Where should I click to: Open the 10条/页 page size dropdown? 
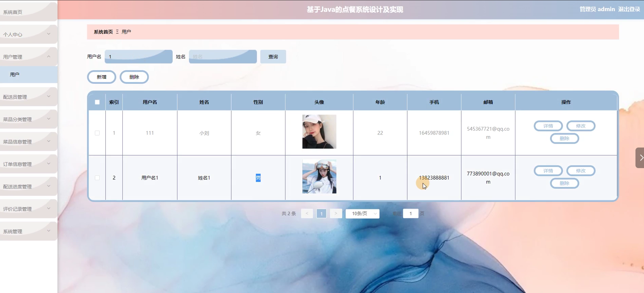(362, 214)
